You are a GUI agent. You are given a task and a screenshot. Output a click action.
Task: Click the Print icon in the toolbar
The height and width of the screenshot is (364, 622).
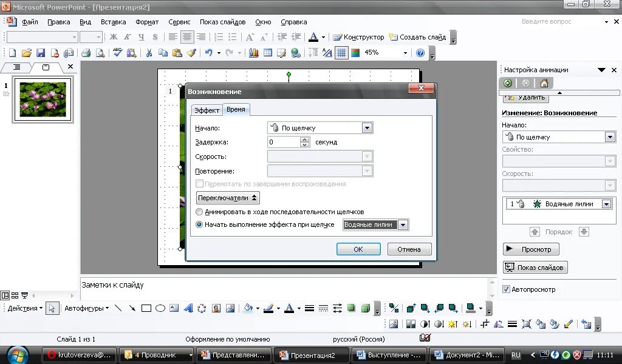coord(86,53)
